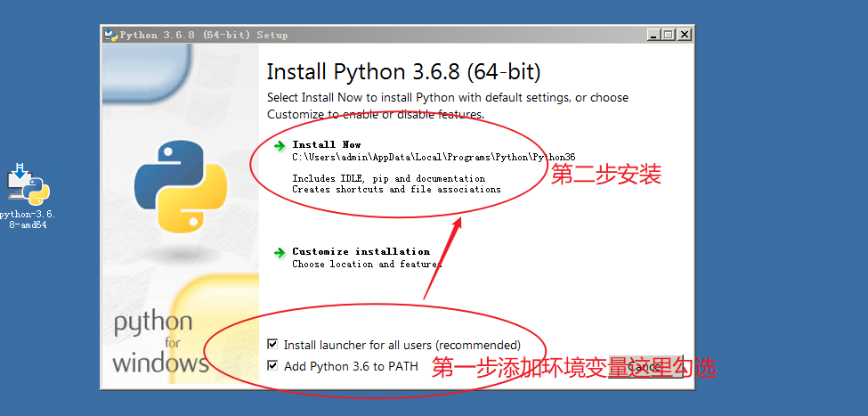Viewport: 868px width, 416px height.
Task: Click the Python icon in the setup title bar
Action: pyautogui.click(x=111, y=35)
